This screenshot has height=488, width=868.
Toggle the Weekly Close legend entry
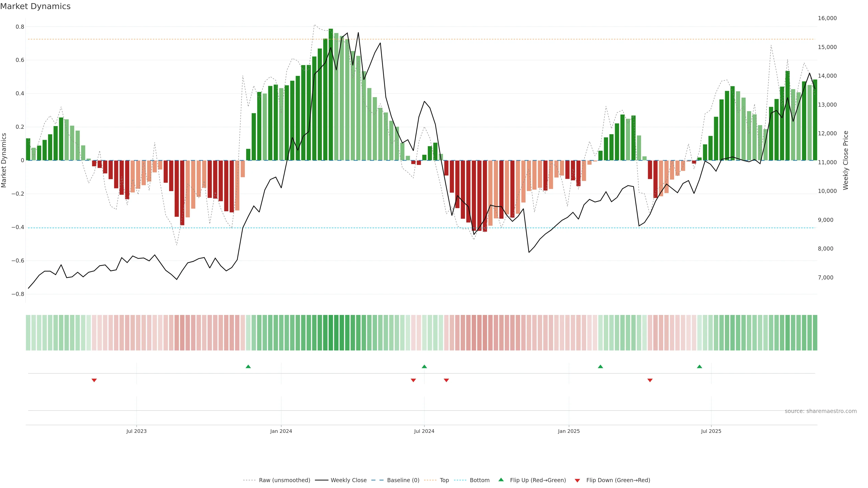tap(348, 480)
